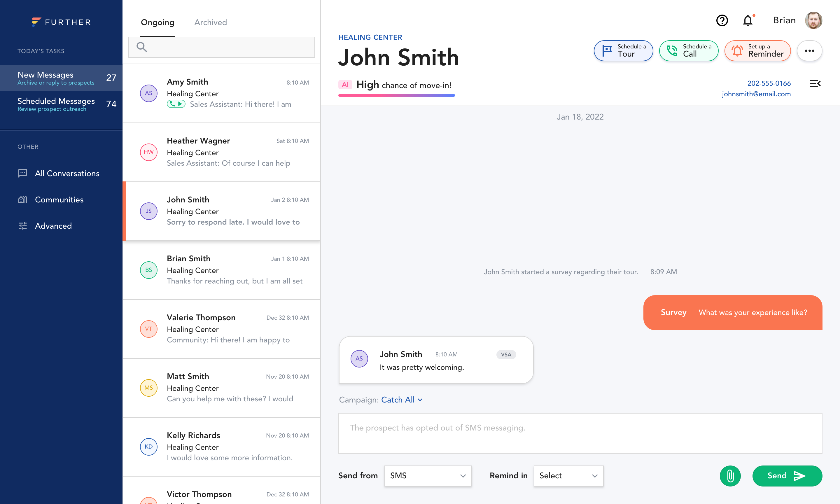Click the AS avatar in Amy Smith's row
This screenshot has height=504, width=840.
tap(149, 93)
